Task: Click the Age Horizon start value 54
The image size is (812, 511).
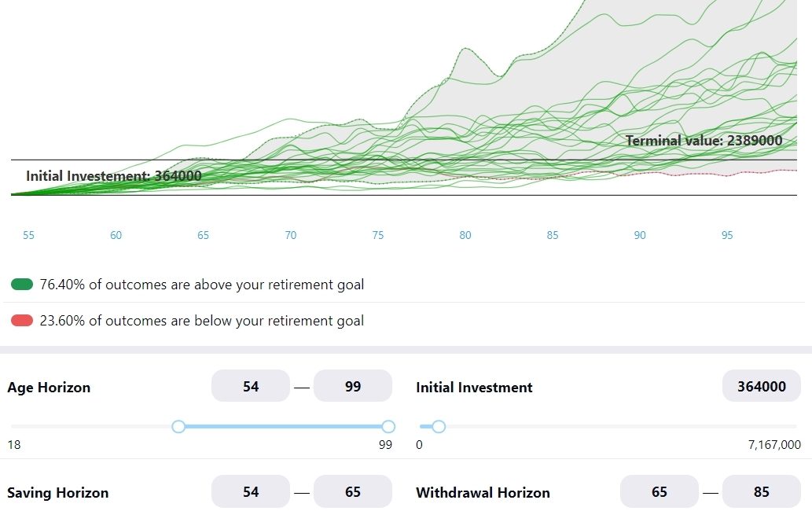Action: 251,386
